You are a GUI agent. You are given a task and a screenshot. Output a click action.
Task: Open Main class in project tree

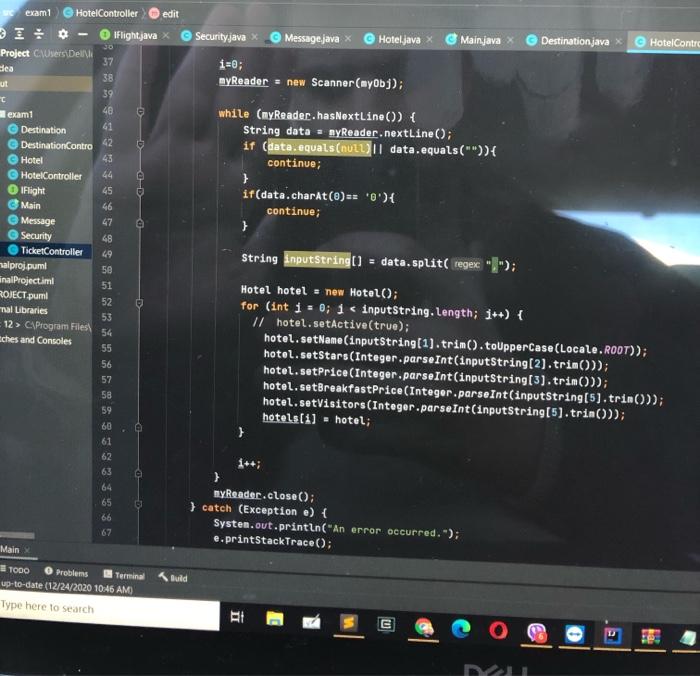(x=25, y=205)
